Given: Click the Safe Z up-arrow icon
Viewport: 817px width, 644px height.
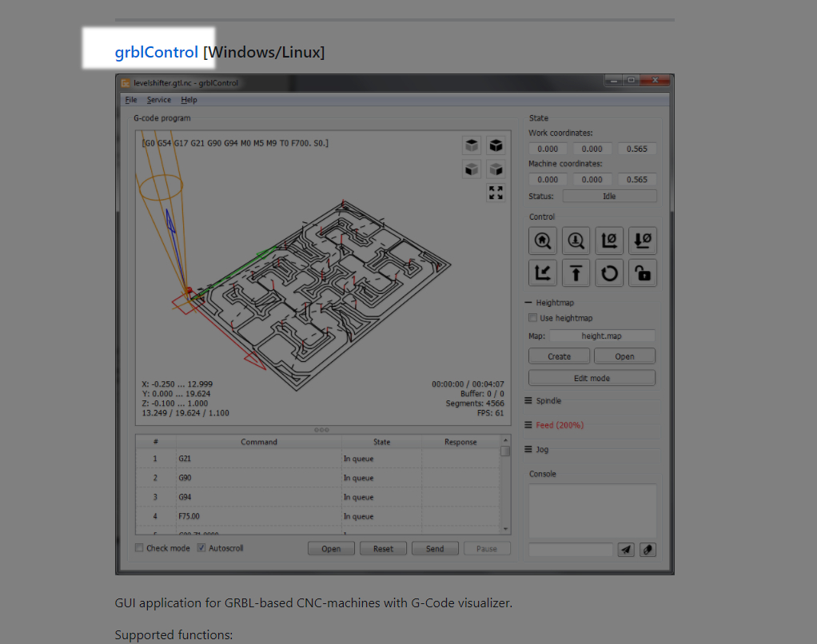Looking at the screenshot, I should pyautogui.click(x=576, y=272).
